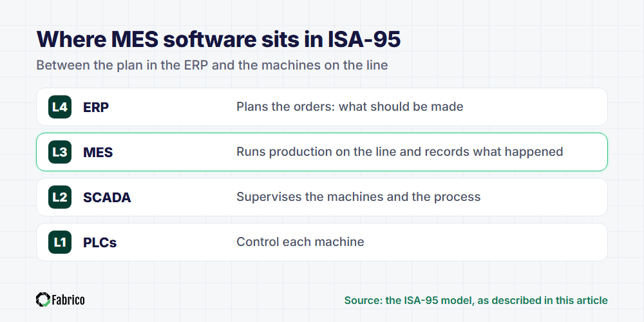The width and height of the screenshot is (644, 322).
Task: Click the title 'Where MES software sits in ISA-95'
Action: coord(218,40)
